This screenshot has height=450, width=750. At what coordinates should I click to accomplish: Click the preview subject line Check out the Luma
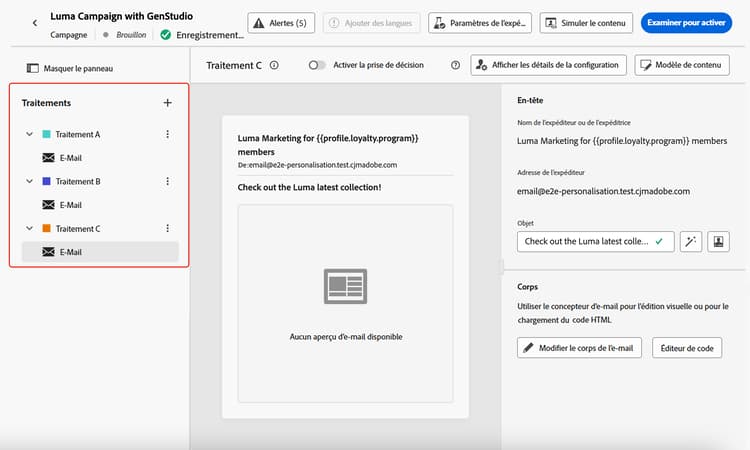tap(309, 187)
